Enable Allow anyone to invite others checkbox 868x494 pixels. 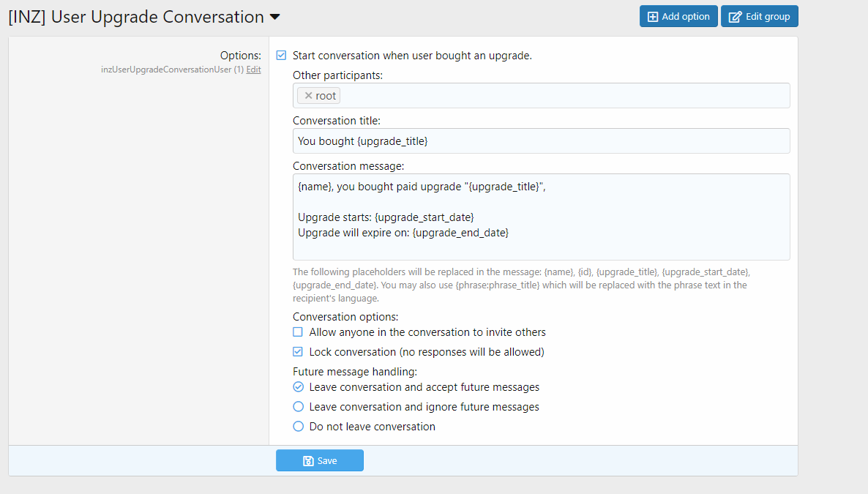click(x=298, y=332)
